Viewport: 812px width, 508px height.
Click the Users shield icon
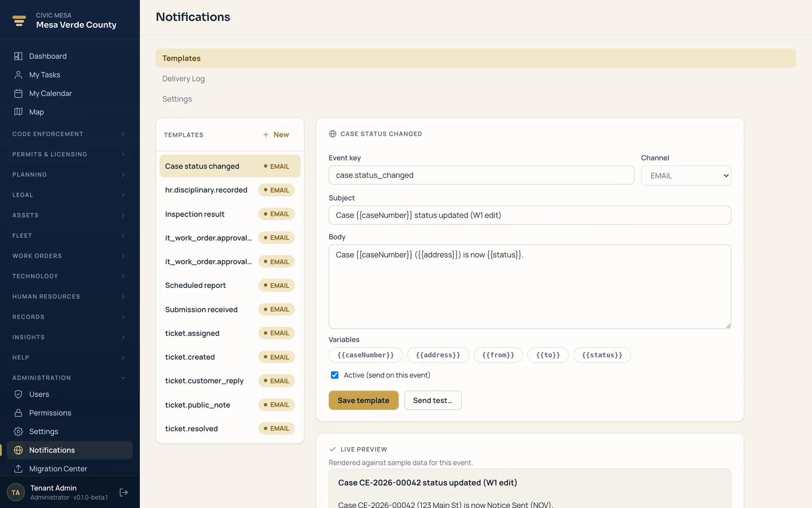tap(18, 394)
